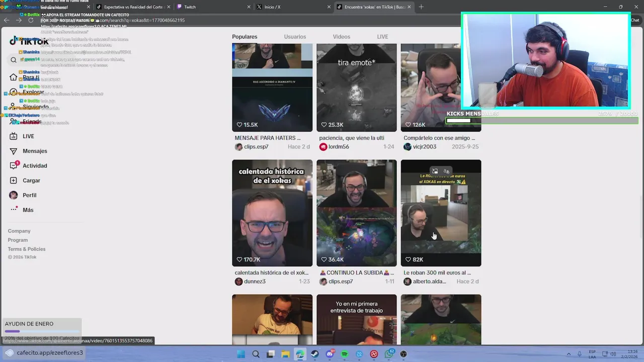The image size is (644, 362).
Task: Open Windows taskbar search
Action: [256, 354]
